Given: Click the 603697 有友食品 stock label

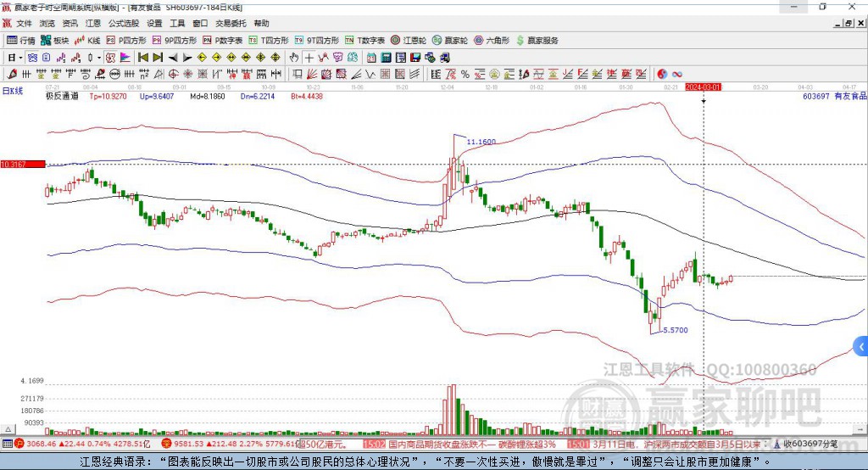Looking at the screenshot, I should click(835, 97).
